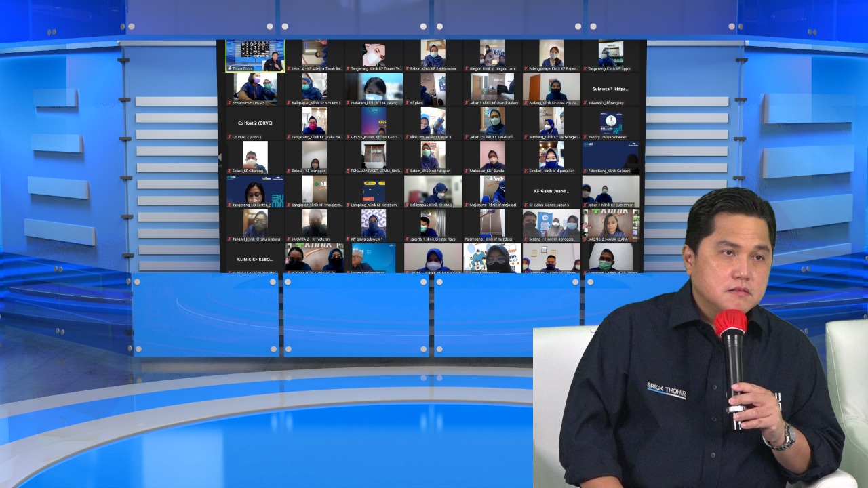
Task: Select Tangerang_Klinik KF Graha video tile
Action: (x=315, y=123)
